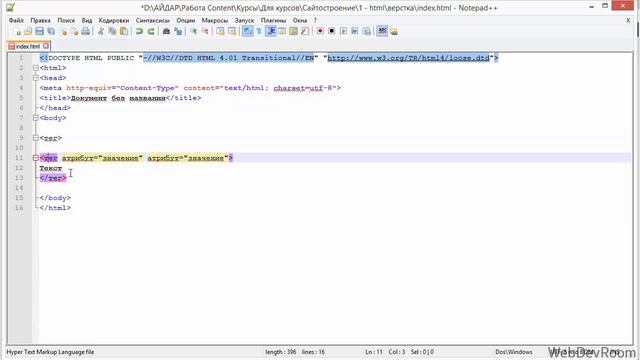Image resolution: width=640 pixels, height=360 pixels.
Task: Save current recorded macro icon
Action: pyautogui.click(x=367, y=31)
